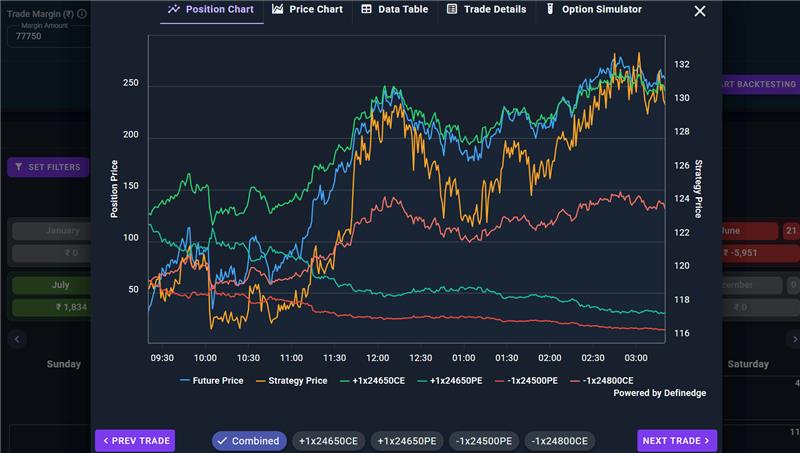Click the Position Chart line icon
Viewport: 800px width, 453px height.
(x=173, y=9)
